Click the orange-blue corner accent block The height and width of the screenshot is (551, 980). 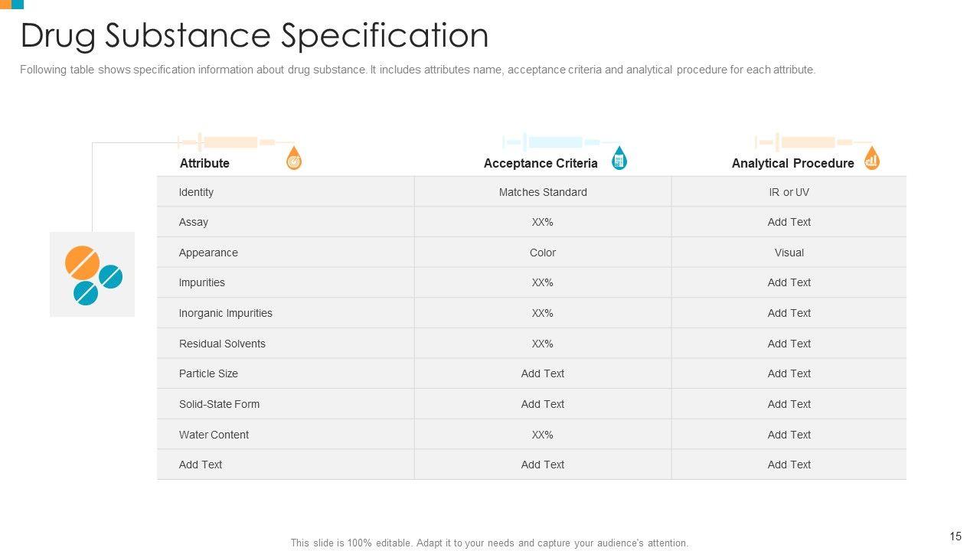tap(11, 5)
